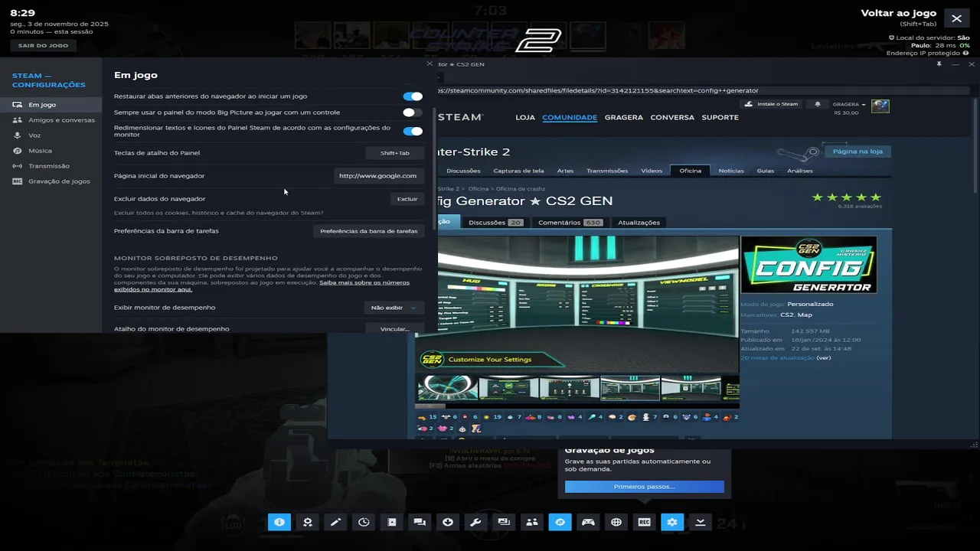Open the 'Não exibir' performance monitor dropdown
Screen dimensions: 980x551
point(394,308)
